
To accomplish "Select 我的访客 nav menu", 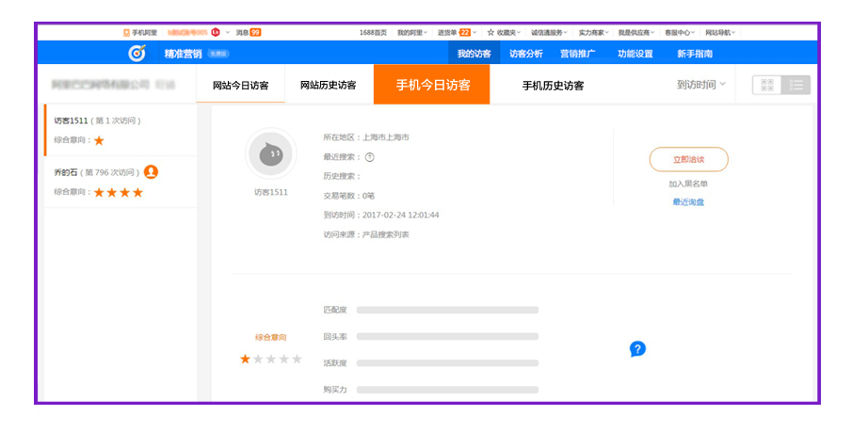I will click(474, 54).
